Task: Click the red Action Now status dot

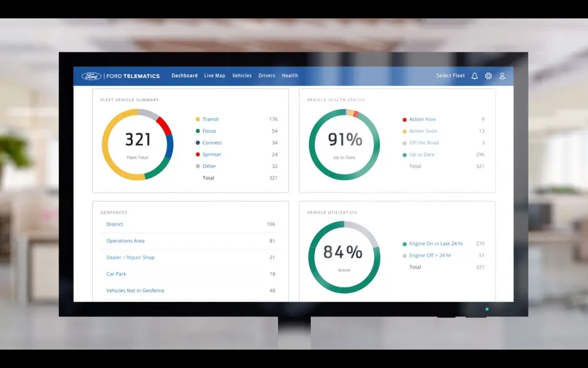Action: tap(403, 119)
